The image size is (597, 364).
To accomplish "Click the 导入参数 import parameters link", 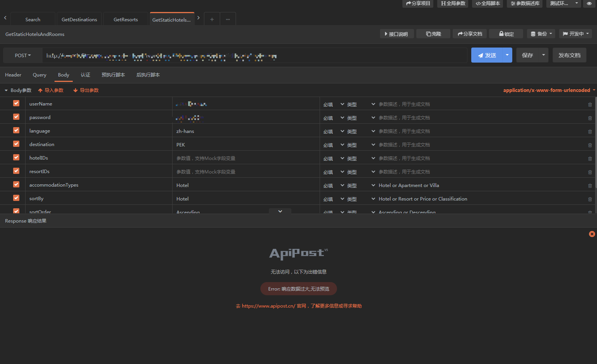I will pos(51,90).
